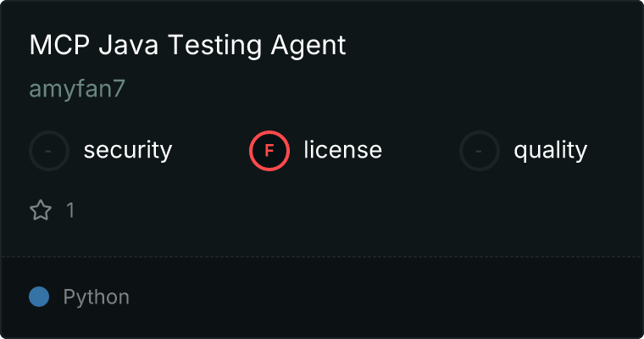
Task: Select the quality label text
Action: coord(550,151)
